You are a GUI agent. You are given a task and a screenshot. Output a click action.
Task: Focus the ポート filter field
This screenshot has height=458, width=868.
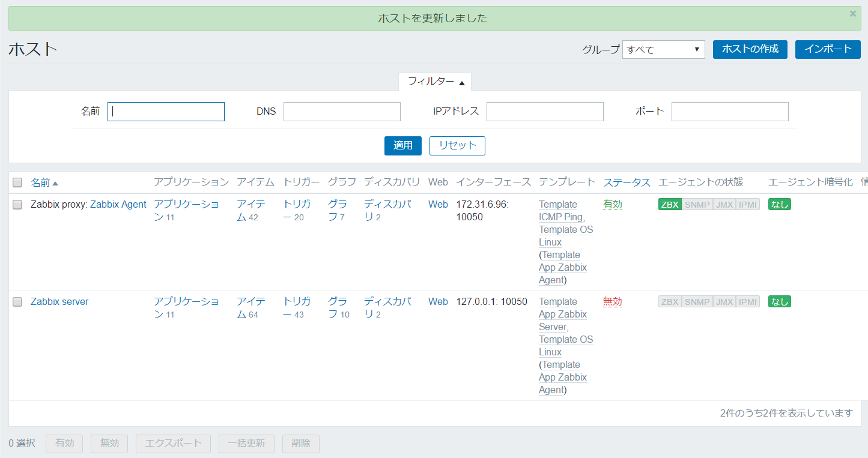pyautogui.click(x=730, y=112)
